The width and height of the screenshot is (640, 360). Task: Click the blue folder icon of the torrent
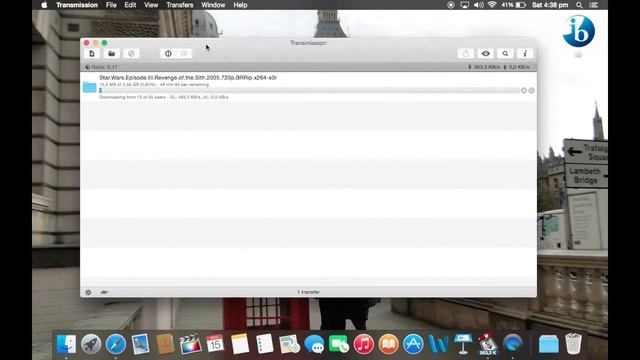point(89,87)
